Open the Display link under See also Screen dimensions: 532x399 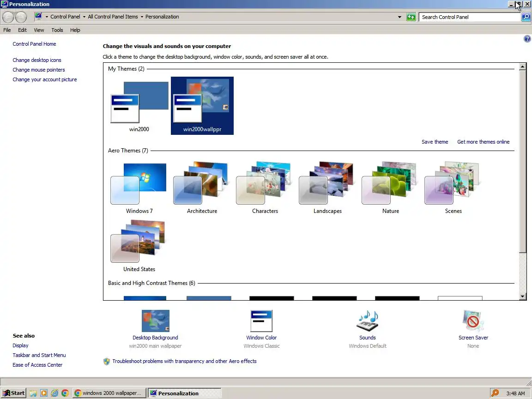(20, 345)
